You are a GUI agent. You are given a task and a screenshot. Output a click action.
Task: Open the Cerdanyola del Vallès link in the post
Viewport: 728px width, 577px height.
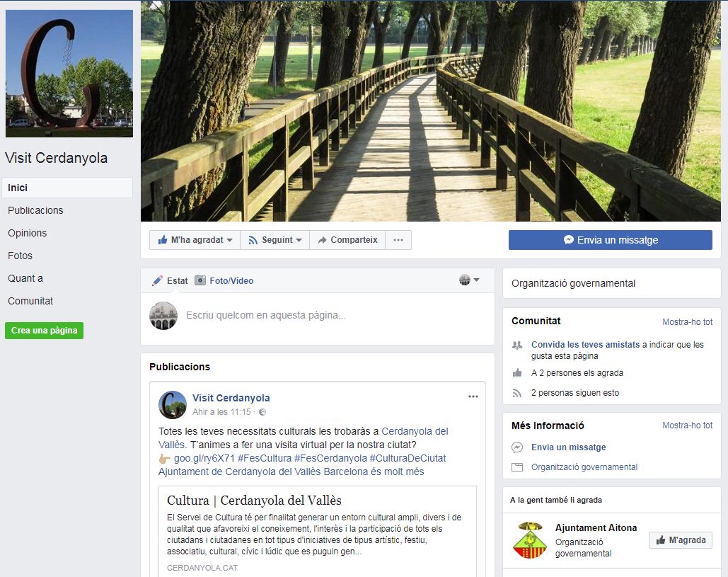coord(415,431)
